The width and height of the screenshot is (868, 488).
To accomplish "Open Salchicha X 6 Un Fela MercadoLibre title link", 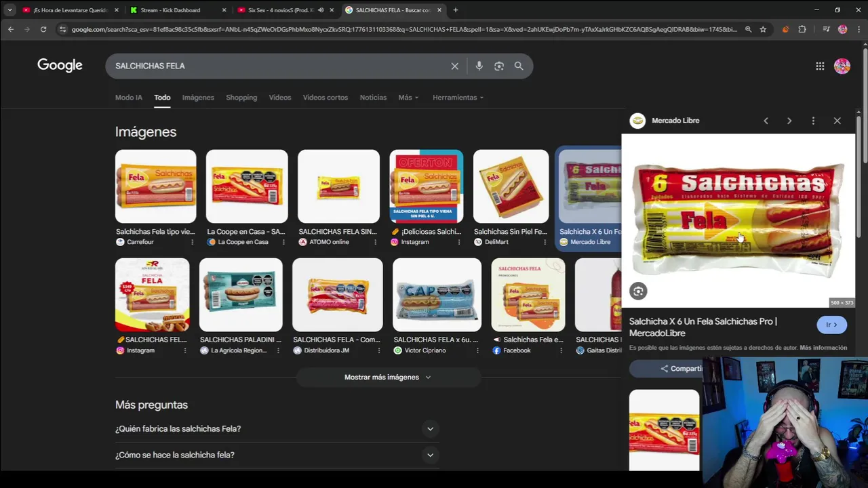I will click(x=703, y=327).
